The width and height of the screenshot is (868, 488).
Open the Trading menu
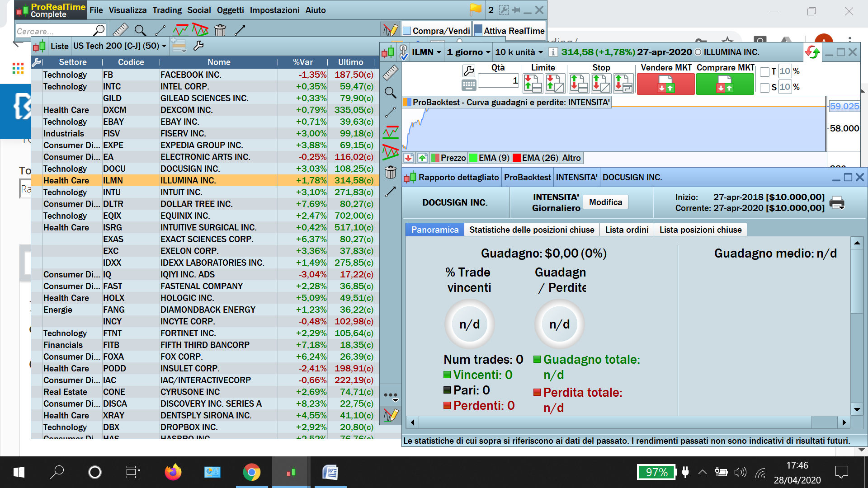tap(167, 10)
